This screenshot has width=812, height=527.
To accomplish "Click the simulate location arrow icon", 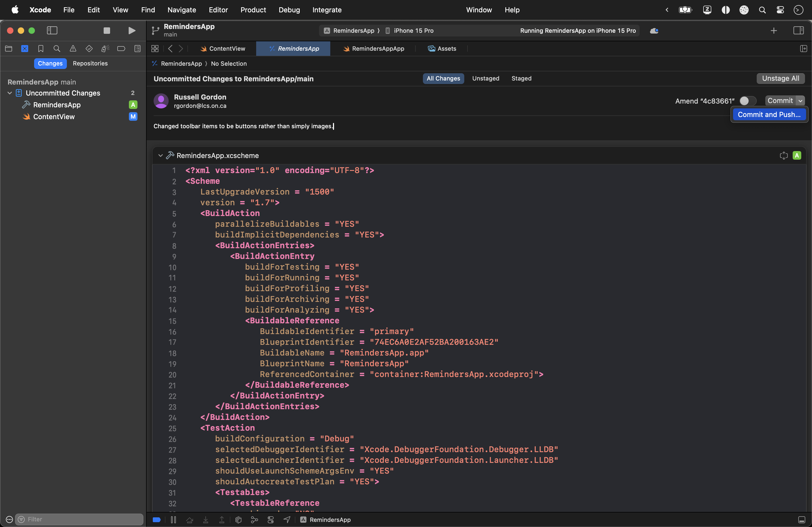I will [287, 519].
